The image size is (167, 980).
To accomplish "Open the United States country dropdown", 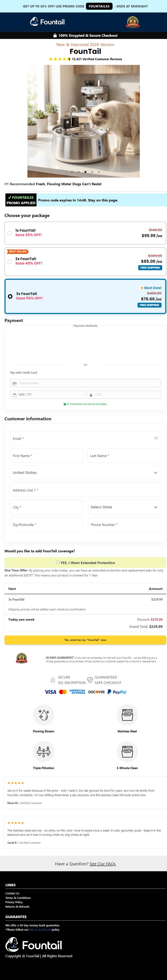I will coord(85,473).
